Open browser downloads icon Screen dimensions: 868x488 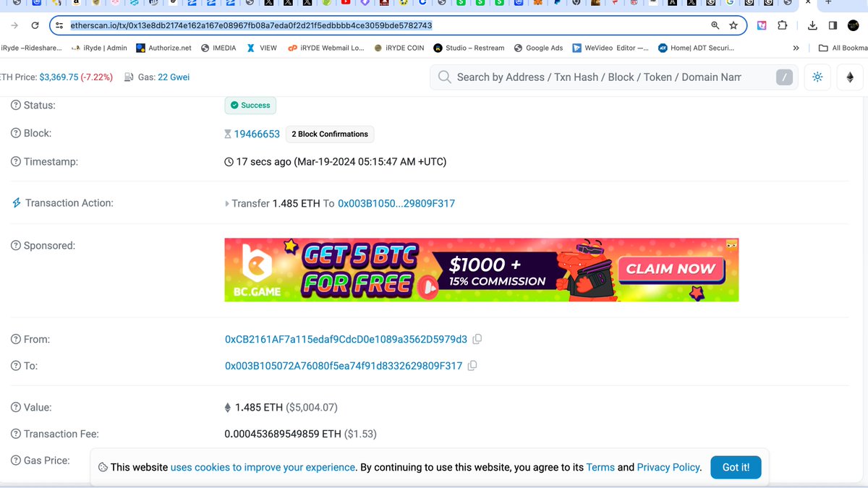click(812, 25)
